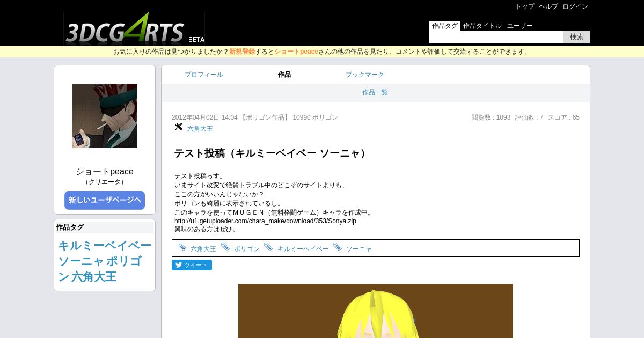Open the ログイン link
Screen dimensions: 644x338
pos(575,6)
